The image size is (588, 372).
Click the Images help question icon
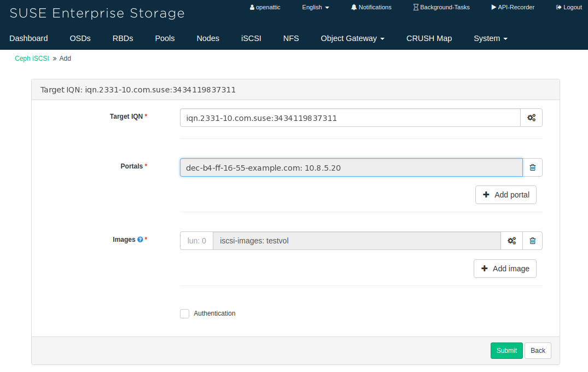click(140, 240)
